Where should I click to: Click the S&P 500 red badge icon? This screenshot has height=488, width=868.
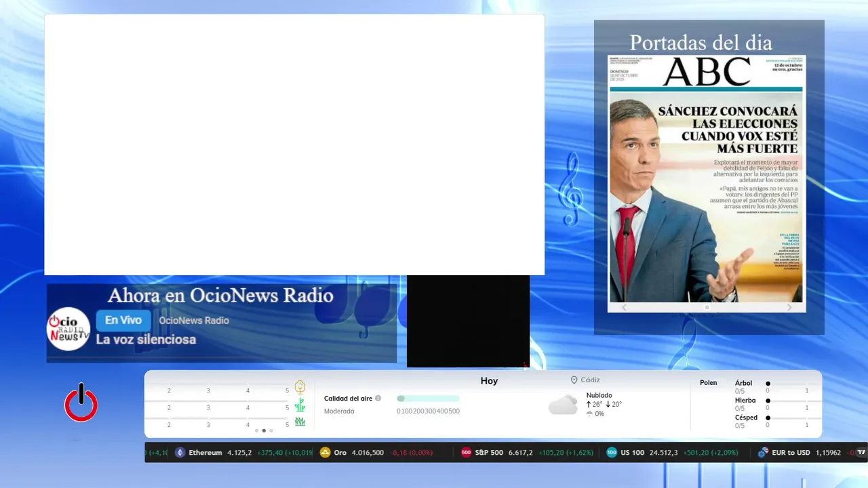(466, 453)
